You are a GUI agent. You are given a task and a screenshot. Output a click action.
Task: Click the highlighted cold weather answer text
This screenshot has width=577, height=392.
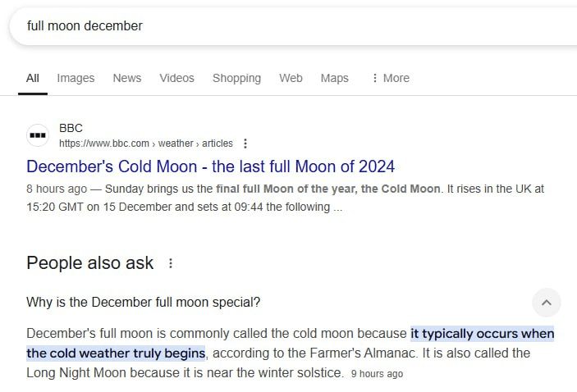click(x=482, y=335)
